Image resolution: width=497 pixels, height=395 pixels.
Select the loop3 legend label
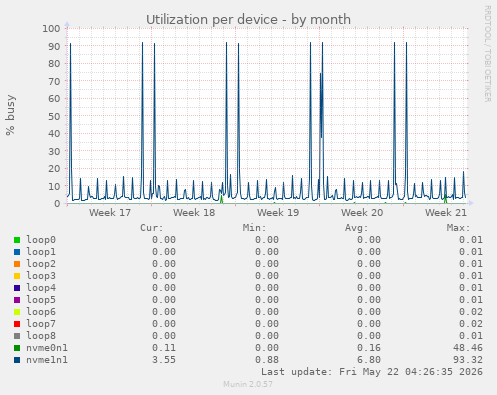[x=41, y=276]
